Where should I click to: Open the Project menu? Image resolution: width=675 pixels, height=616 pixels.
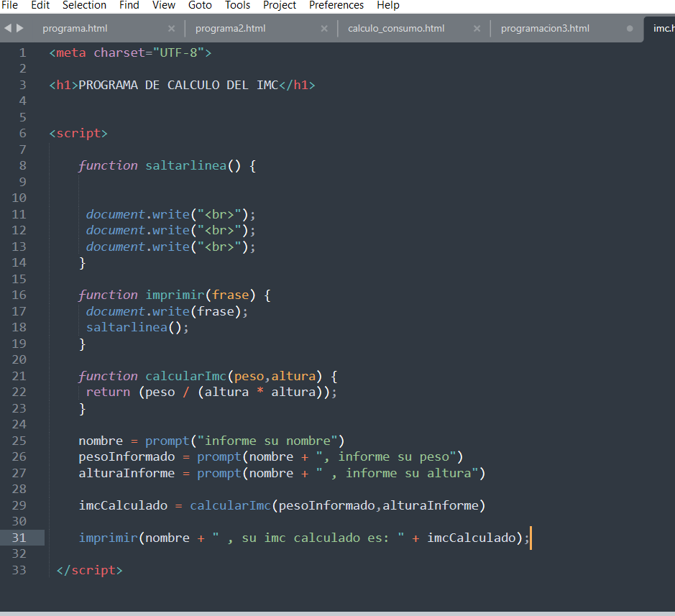tap(280, 5)
